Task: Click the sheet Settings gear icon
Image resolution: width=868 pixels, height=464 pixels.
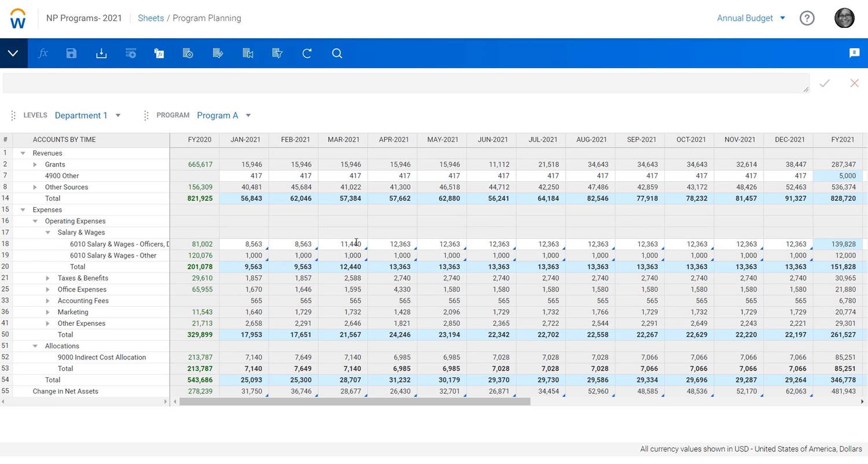Action: pos(187,53)
